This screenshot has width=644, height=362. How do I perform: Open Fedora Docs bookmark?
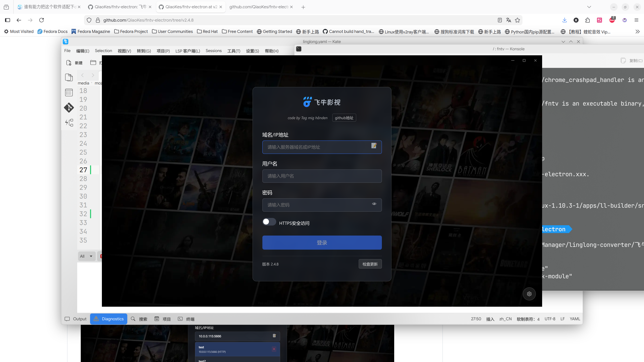point(53,31)
